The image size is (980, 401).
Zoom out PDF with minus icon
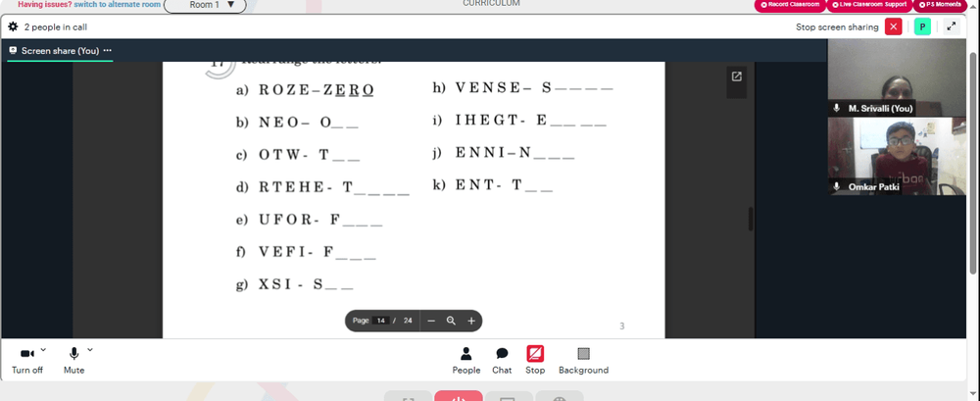point(431,321)
